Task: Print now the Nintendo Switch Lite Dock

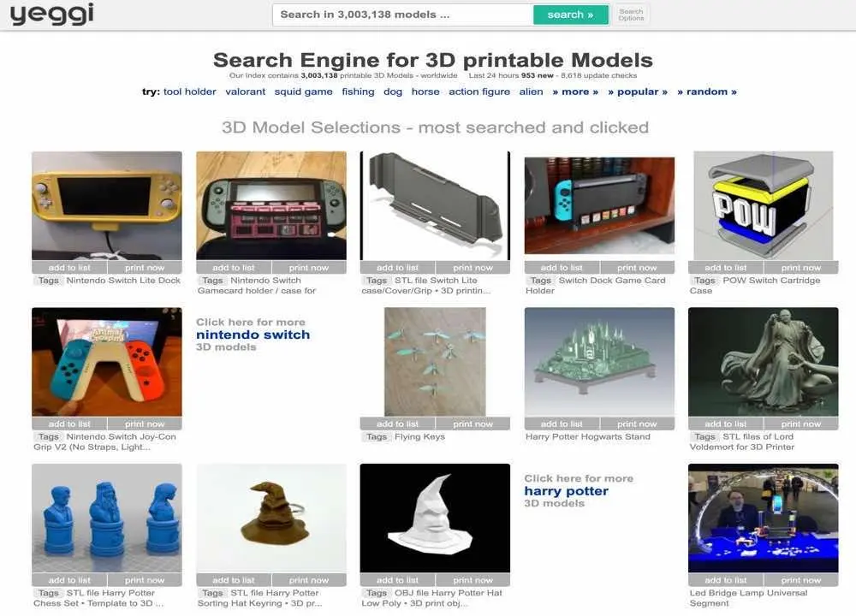Action: coord(145,267)
